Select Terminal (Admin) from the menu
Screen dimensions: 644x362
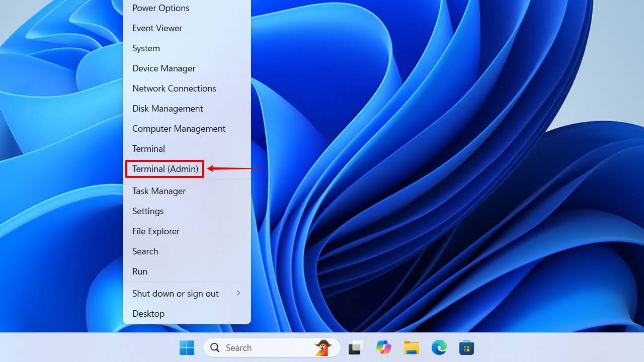pos(165,169)
